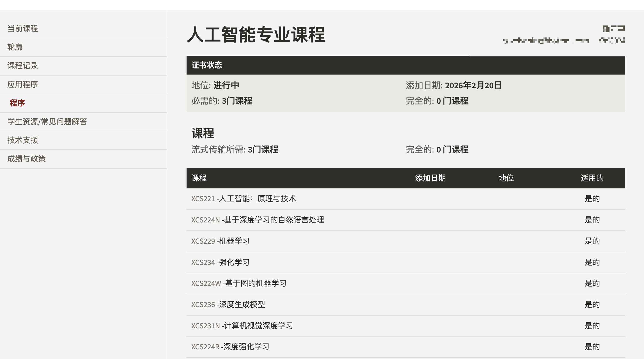The height and width of the screenshot is (359, 644).
Task: Open course XCS224R 深度强化学习
Action: [230, 347]
